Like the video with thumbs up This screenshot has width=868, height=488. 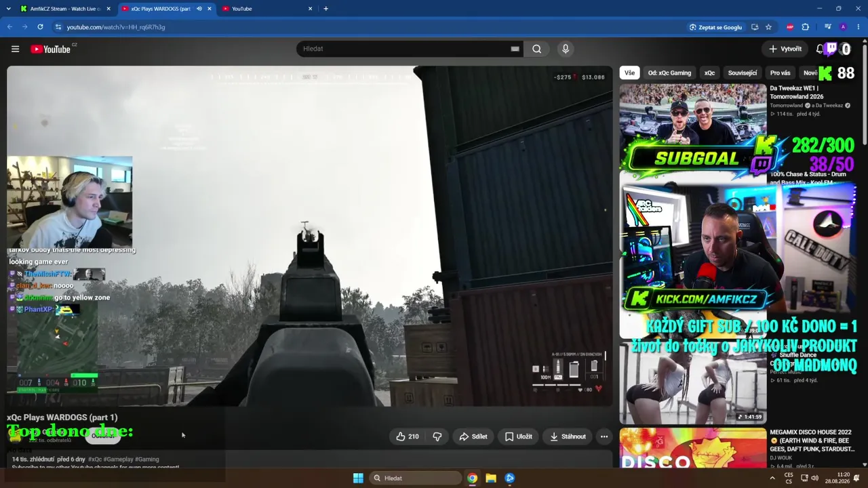coord(408,436)
